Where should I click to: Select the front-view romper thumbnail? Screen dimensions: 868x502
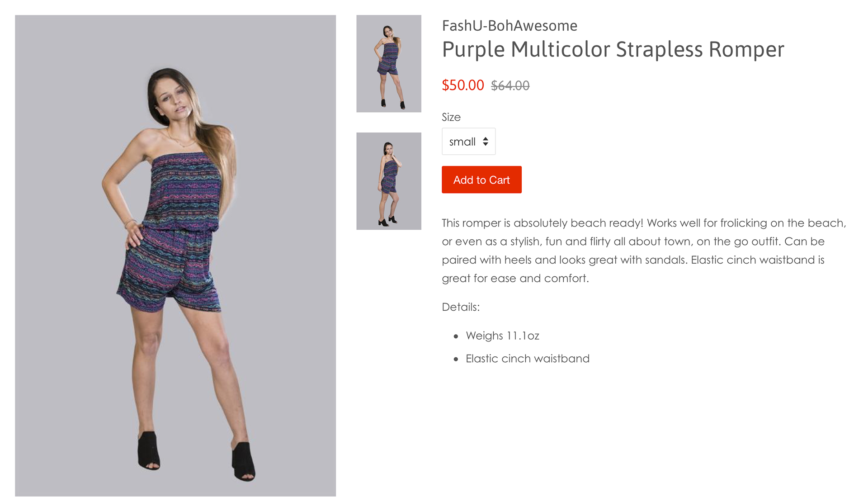[389, 64]
